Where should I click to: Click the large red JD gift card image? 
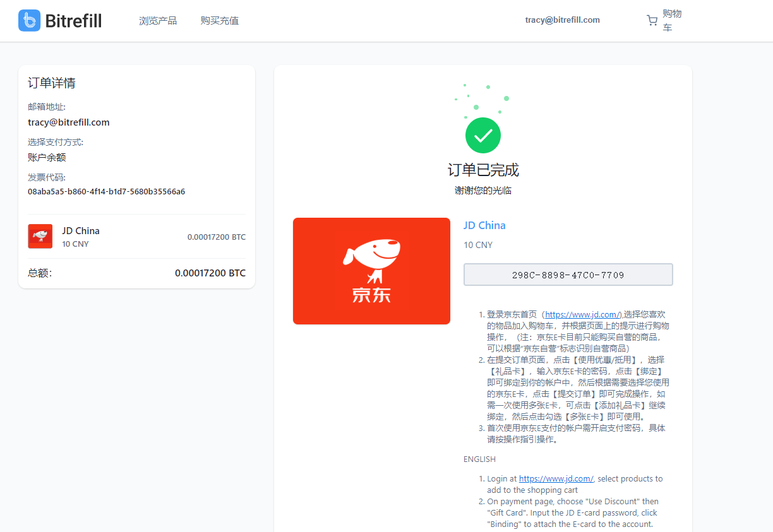tap(371, 271)
